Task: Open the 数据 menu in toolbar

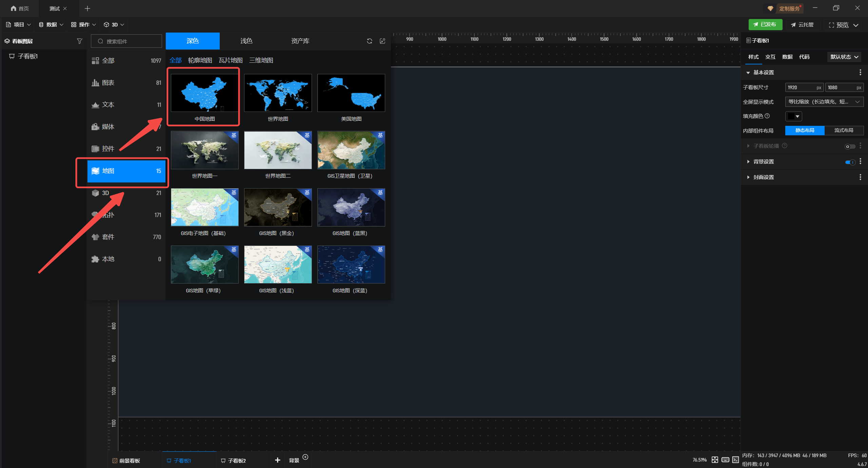Action: [51, 25]
